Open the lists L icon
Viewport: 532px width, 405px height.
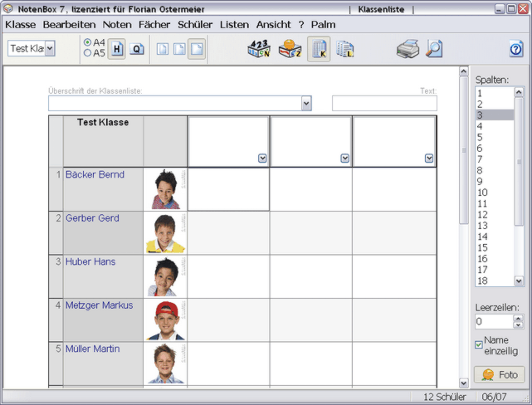(345, 49)
